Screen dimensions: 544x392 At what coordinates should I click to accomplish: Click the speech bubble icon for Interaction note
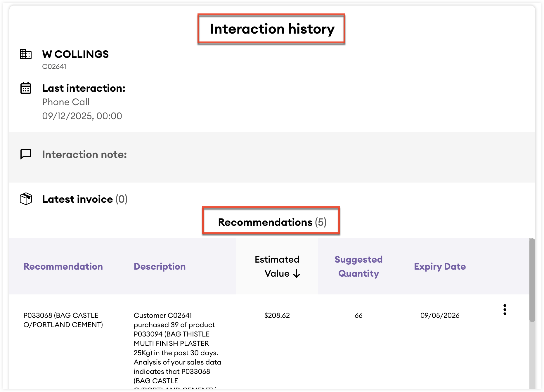point(26,154)
